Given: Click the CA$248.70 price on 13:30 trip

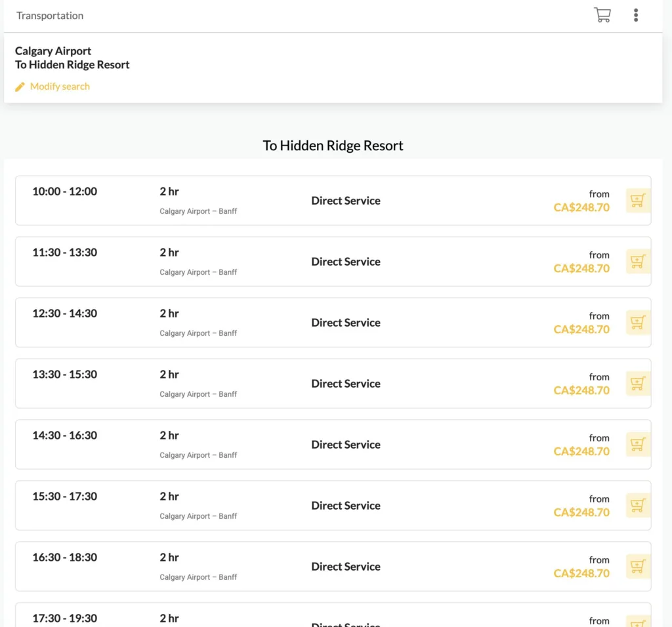Looking at the screenshot, I should click(x=581, y=390).
